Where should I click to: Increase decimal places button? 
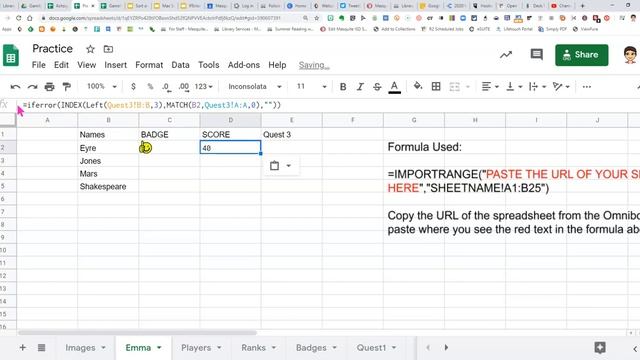click(184, 87)
